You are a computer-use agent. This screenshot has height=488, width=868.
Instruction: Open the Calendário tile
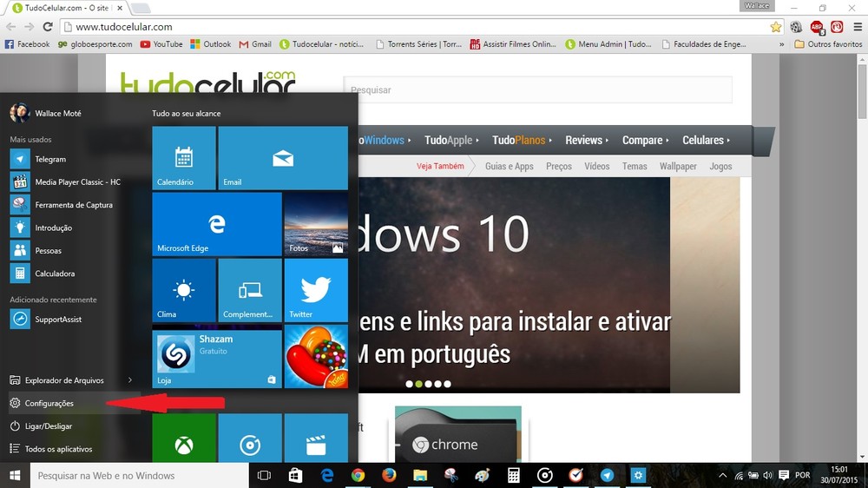183,158
